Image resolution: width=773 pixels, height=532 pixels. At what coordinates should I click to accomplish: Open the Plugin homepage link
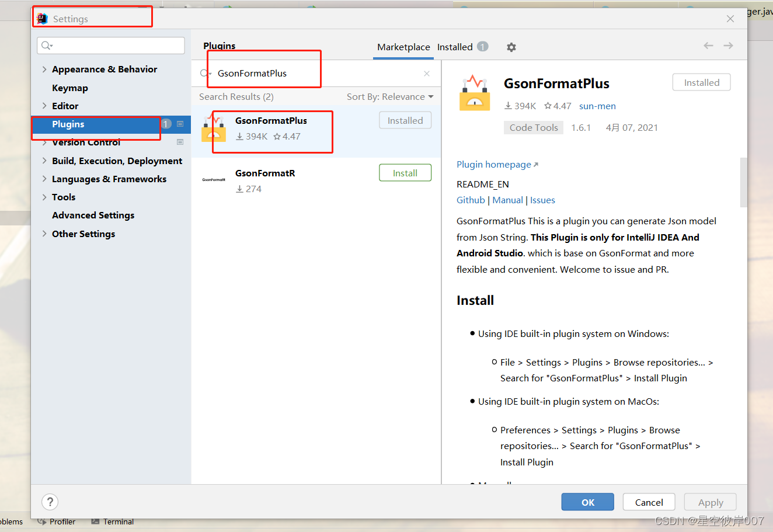point(497,165)
